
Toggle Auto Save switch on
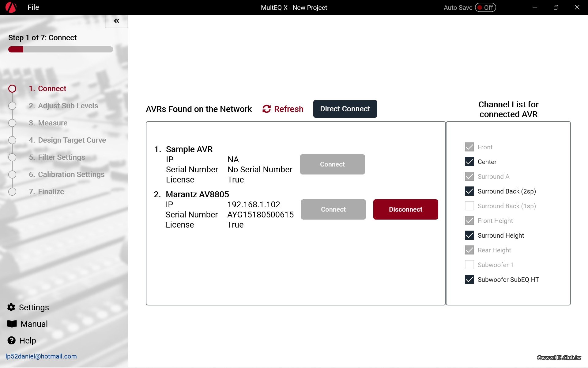coord(485,7)
